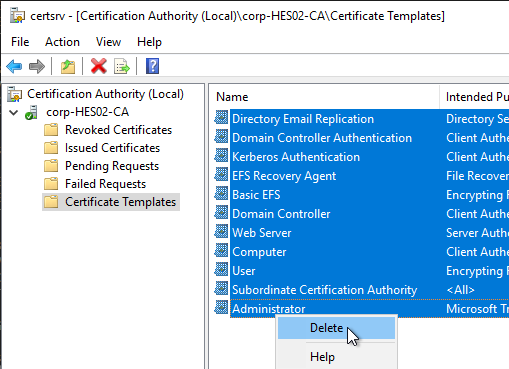The width and height of the screenshot is (509, 369).
Task: Select the Issued Certificates folder
Action: click(x=112, y=148)
